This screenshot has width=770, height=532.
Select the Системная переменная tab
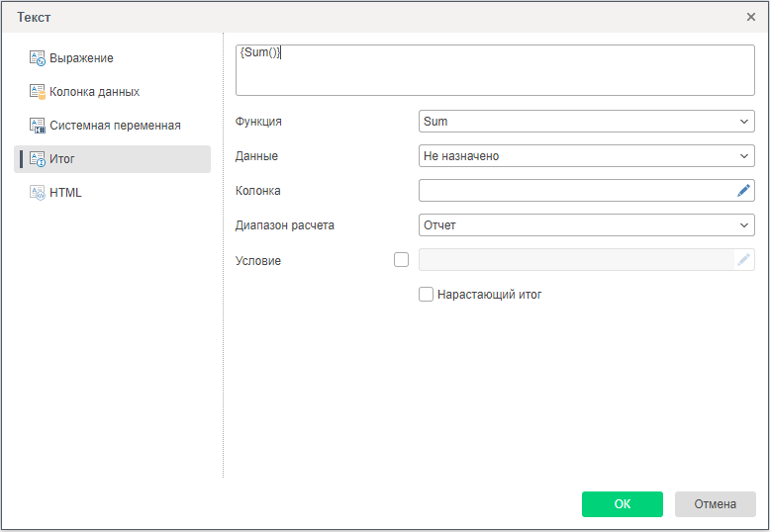pos(115,126)
